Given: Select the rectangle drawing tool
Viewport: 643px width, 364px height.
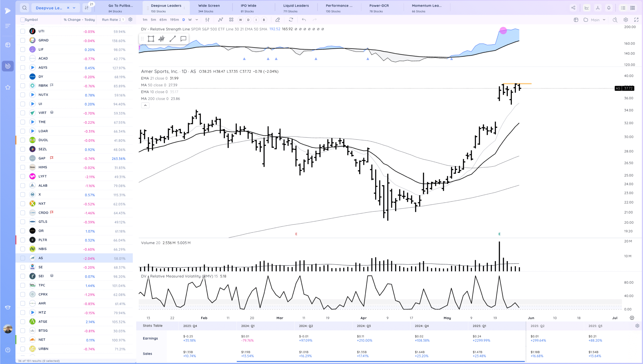Looking at the screenshot, I should tap(151, 39).
